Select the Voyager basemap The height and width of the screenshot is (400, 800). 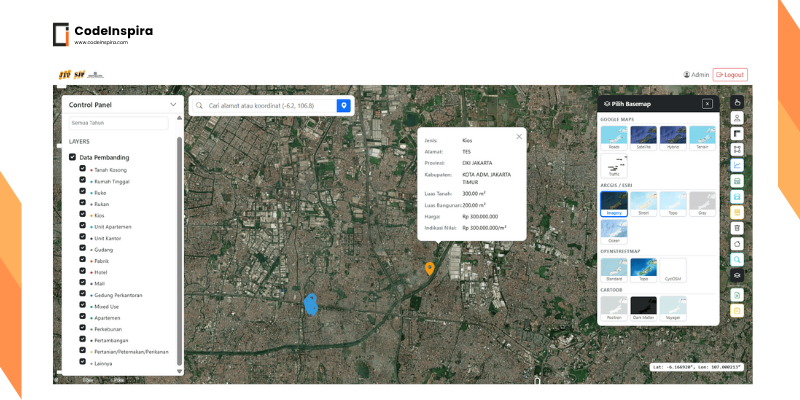click(x=673, y=309)
